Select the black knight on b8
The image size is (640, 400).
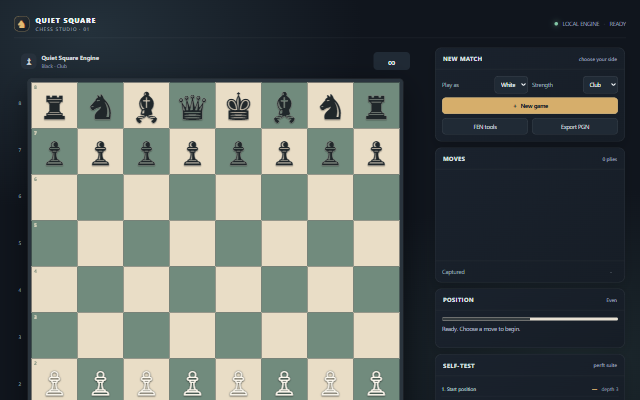[x=100, y=107]
